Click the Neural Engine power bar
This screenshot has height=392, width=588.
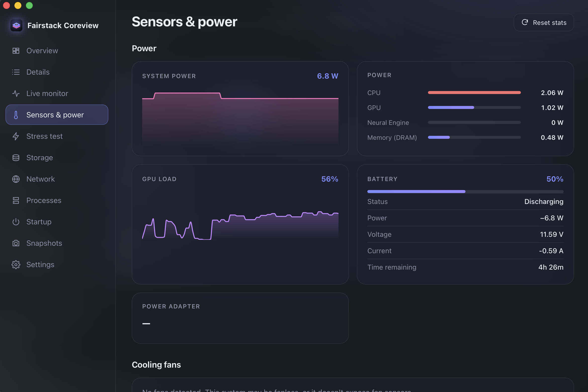pyautogui.click(x=474, y=122)
